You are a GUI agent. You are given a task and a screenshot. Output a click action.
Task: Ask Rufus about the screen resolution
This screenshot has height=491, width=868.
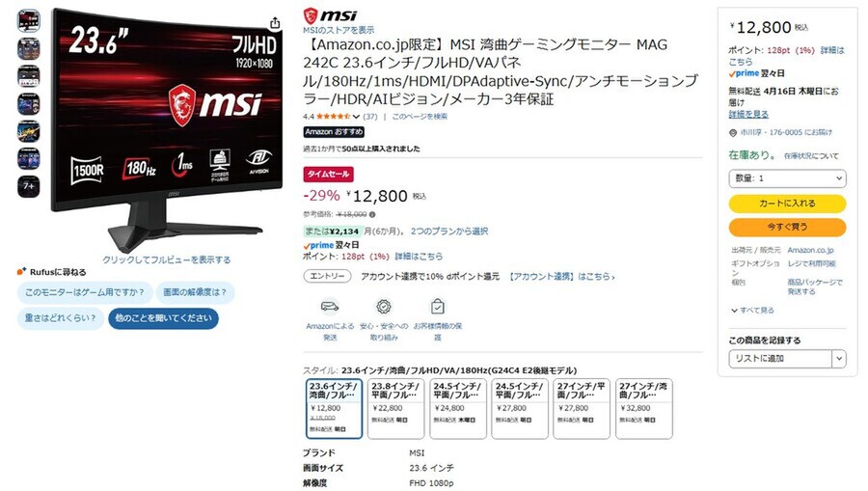pyautogui.click(x=195, y=292)
